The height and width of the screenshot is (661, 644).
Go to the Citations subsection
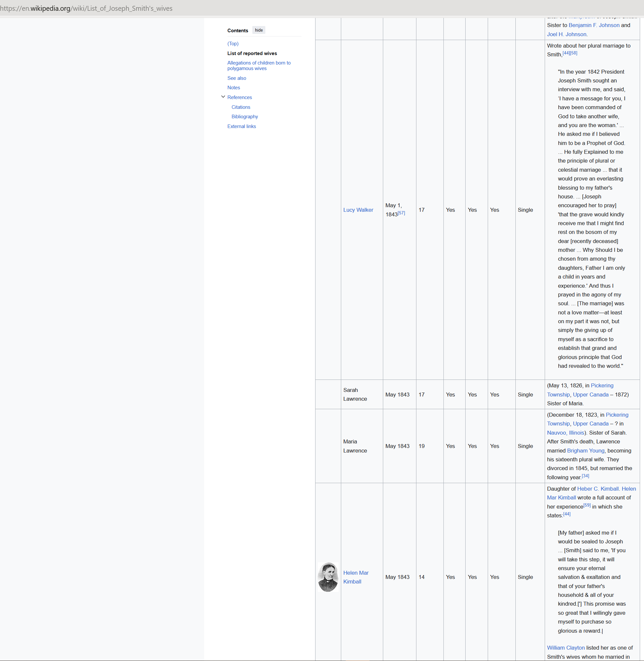pos(241,107)
